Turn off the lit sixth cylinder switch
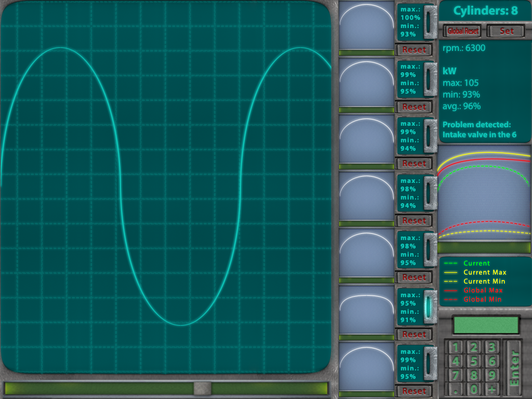This screenshot has height=399, width=532. pos(429,306)
